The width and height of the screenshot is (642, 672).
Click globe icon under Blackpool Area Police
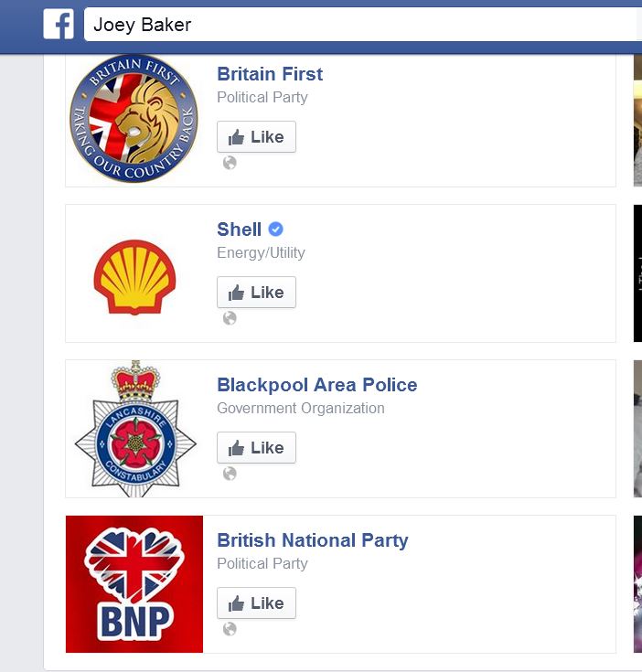point(230,474)
